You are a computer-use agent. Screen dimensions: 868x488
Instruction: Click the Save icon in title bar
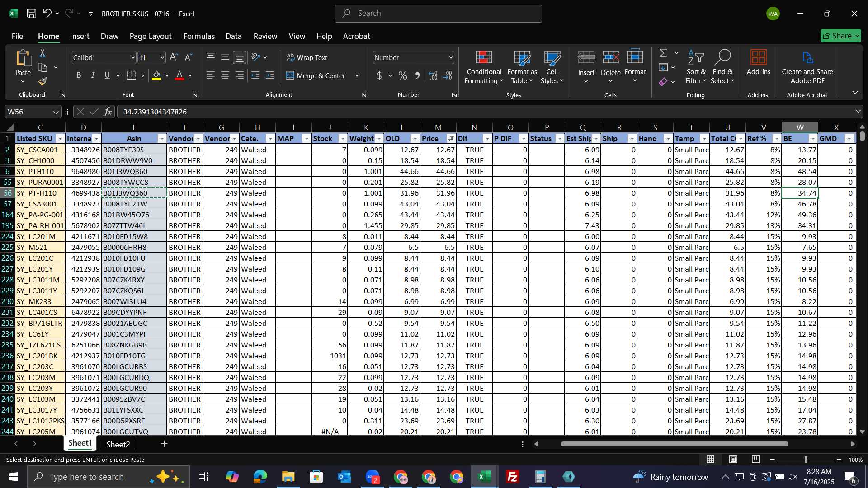[31, 14]
